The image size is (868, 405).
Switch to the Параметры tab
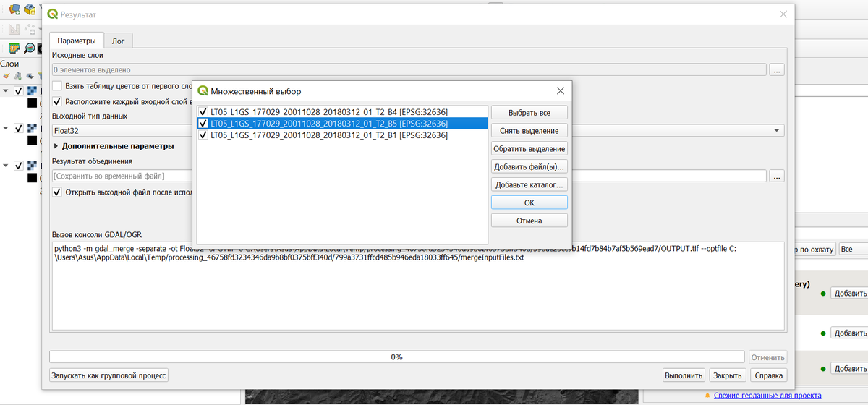coord(77,41)
